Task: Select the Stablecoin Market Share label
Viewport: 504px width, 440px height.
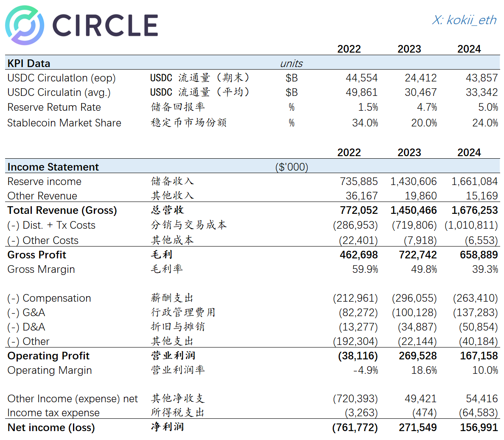Action: 64,123
